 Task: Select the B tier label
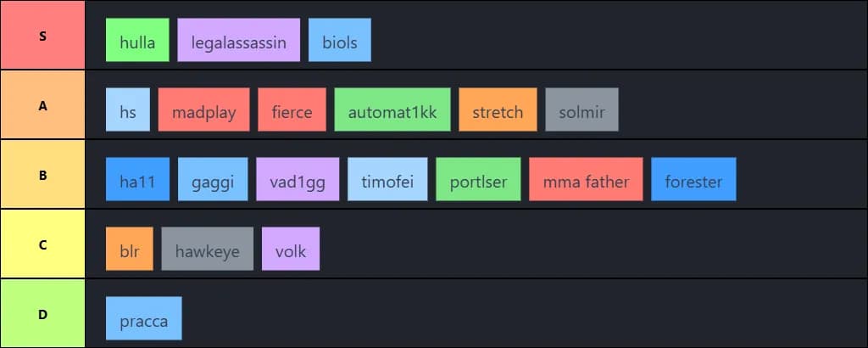click(42, 175)
